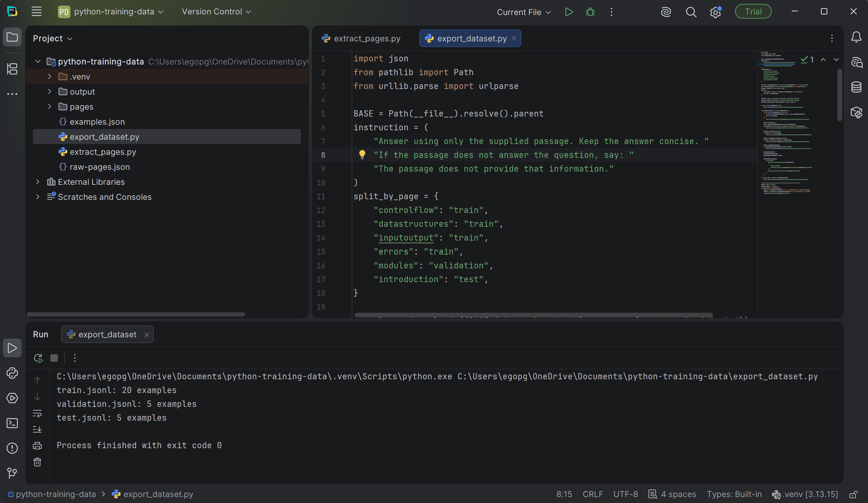Expand the output folder

click(49, 91)
